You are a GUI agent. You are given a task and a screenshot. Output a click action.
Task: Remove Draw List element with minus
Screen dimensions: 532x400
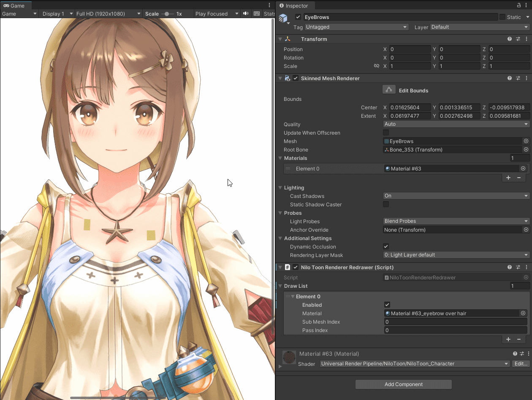(x=519, y=339)
